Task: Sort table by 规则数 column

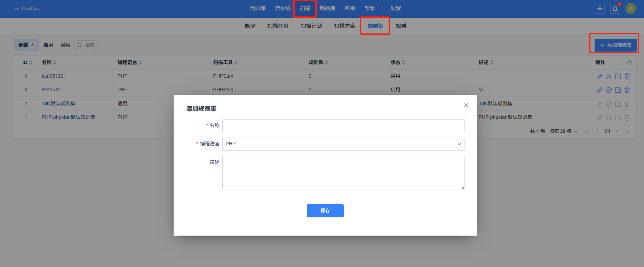Action: (x=318, y=62)
